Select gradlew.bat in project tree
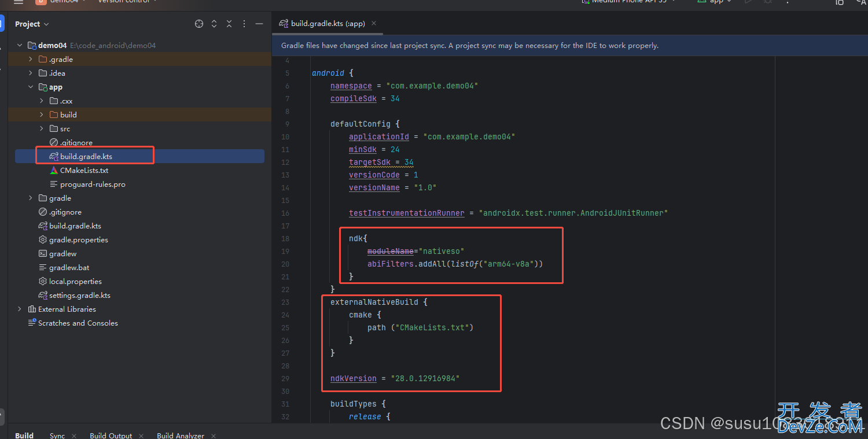The width and height of the screenshot is (868, 439). click(x=69, y=268)
